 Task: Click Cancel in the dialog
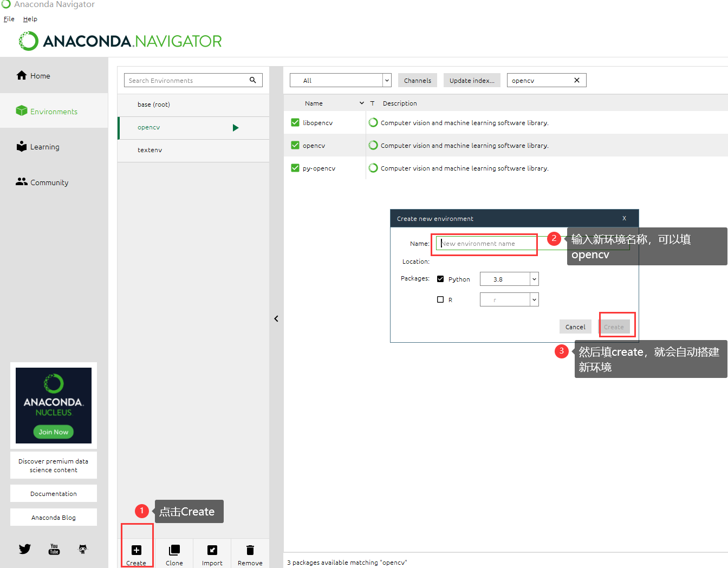point(575,327)
